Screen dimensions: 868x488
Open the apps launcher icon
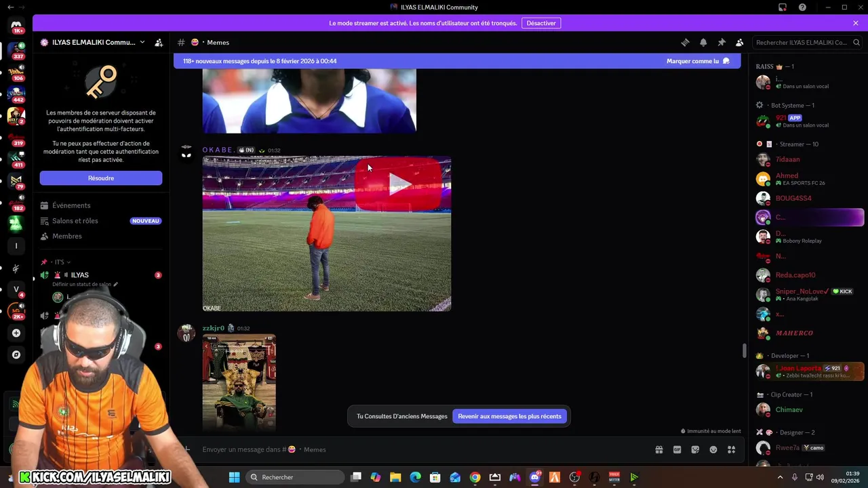coord(732,449)
